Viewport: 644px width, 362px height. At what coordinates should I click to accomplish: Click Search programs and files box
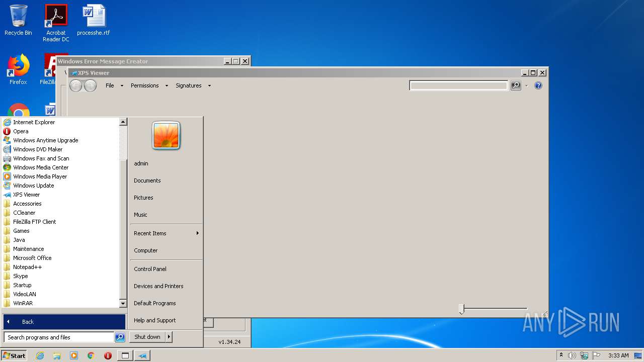coord(59,337)
